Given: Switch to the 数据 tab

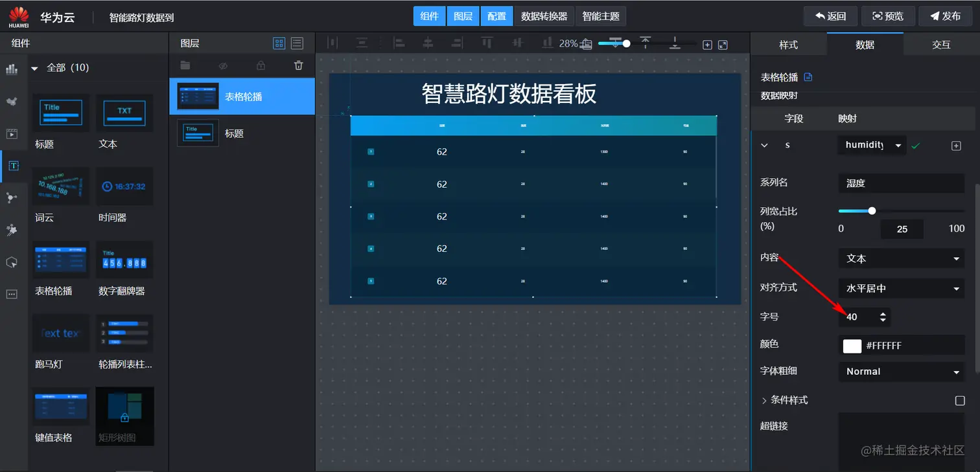Looking at the screenshot, I should coord(865,44).
